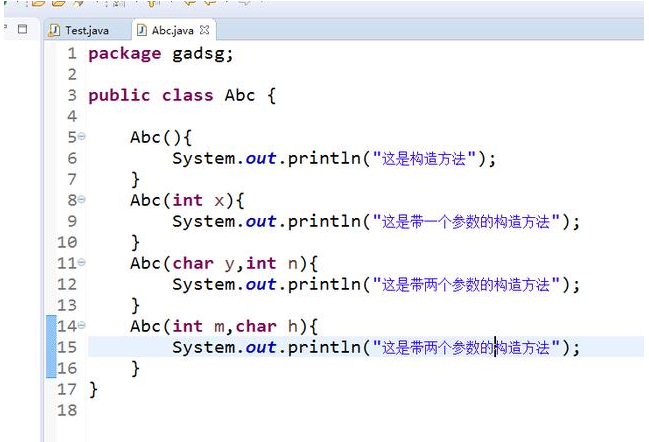Collapse the Abc() constructor at line 5
The width and height of the screenshot is (649, 442).
[x=81, y=137]
